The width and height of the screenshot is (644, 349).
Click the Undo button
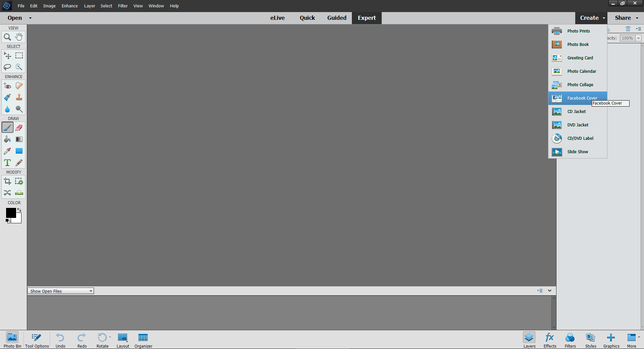coord(60,340)
